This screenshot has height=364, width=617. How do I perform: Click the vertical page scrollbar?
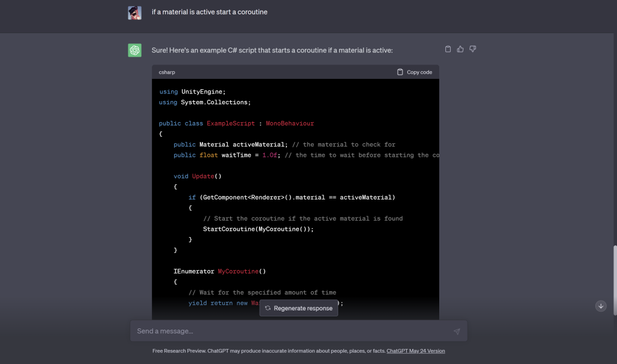click(x=615, y=280)
